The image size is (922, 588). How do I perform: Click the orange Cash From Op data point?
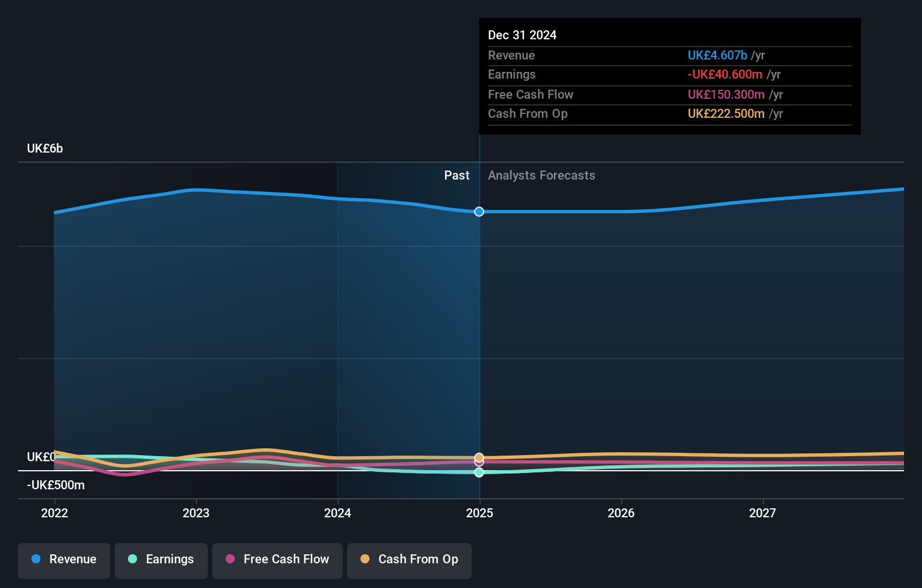(479, 458)
